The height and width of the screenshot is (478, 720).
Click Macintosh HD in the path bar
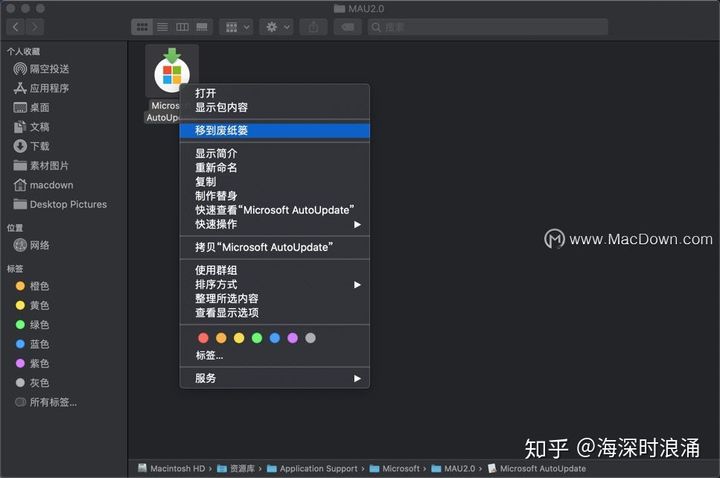171,469
